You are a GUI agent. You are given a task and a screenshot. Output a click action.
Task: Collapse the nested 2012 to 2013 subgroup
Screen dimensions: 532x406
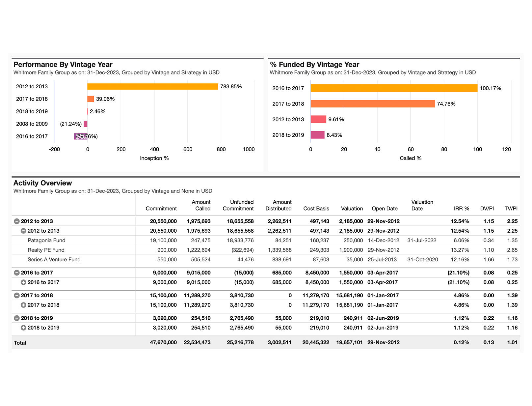click(23, 231)
